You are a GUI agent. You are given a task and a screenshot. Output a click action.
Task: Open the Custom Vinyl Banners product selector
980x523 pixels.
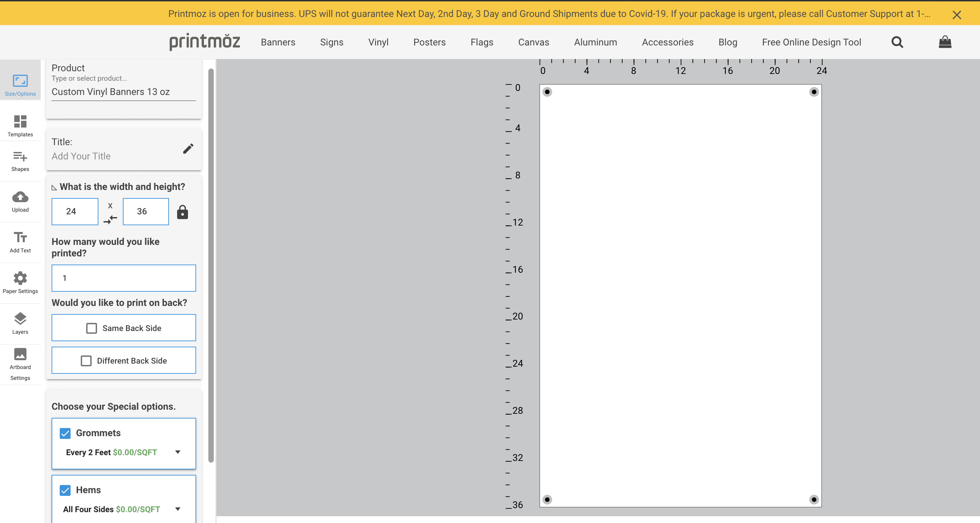click(124, 92)
